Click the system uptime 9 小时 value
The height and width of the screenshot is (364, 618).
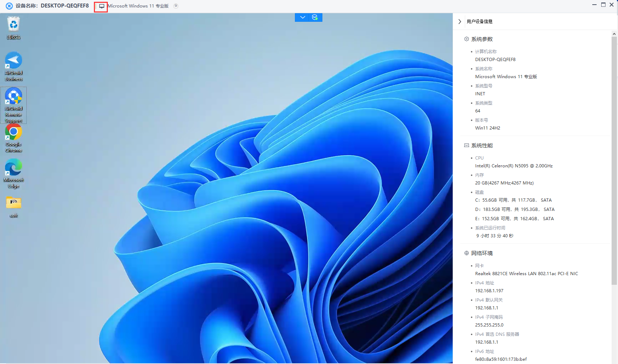[494, 236]
